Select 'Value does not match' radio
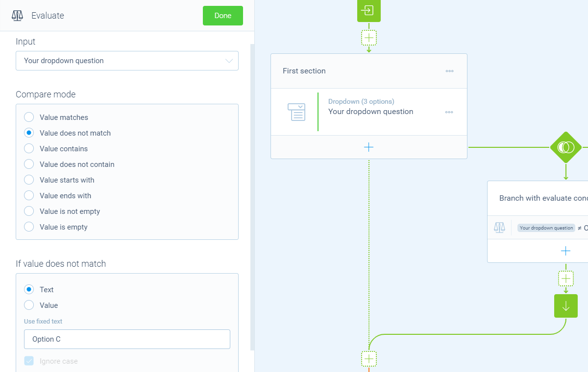This screenshot has width=588, height=372. [29, 133]
